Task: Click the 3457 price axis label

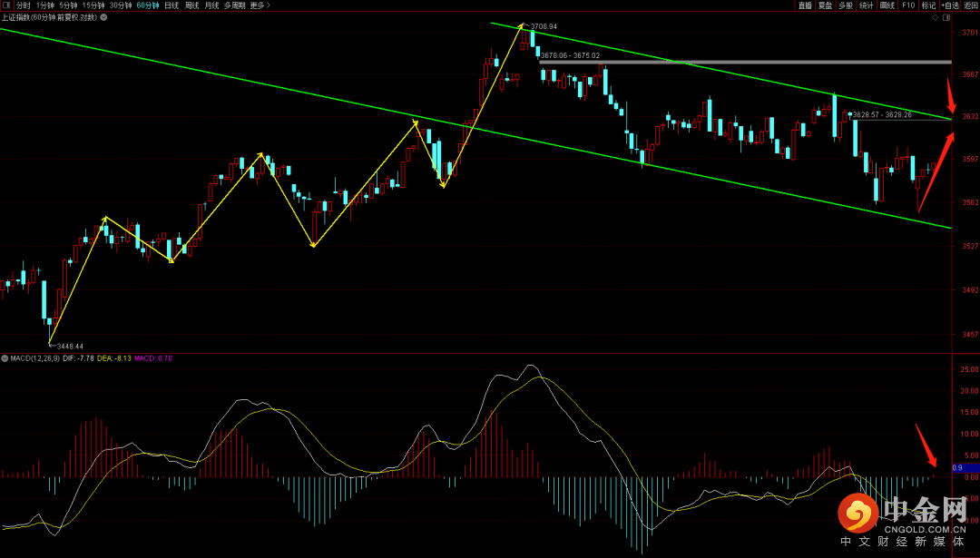Action: [971, 335]
